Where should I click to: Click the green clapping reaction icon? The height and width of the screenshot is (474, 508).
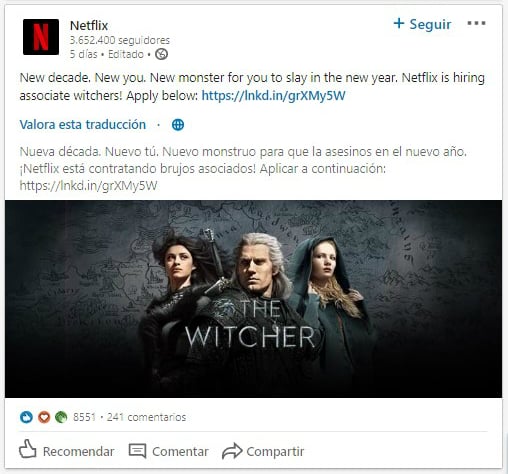pyautogui.click(x=61, y=417)
